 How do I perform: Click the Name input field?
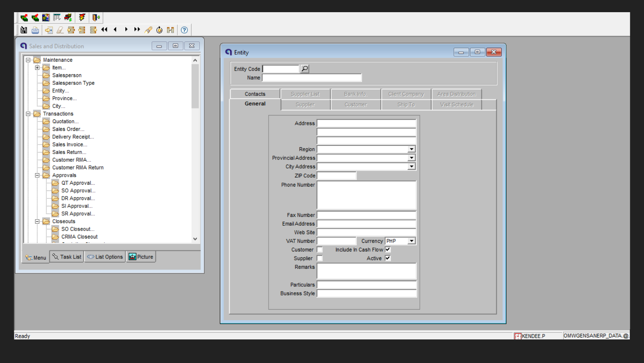(x=312, y=78)
